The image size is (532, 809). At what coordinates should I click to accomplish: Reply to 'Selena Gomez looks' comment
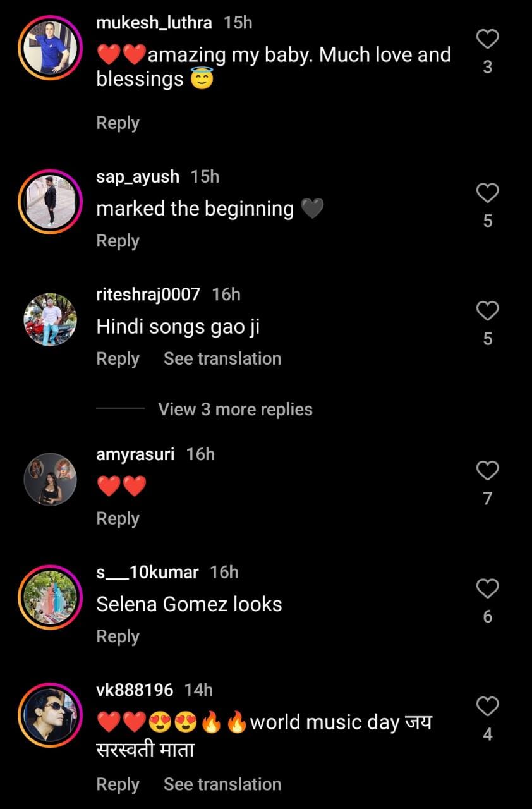[118, 637]
